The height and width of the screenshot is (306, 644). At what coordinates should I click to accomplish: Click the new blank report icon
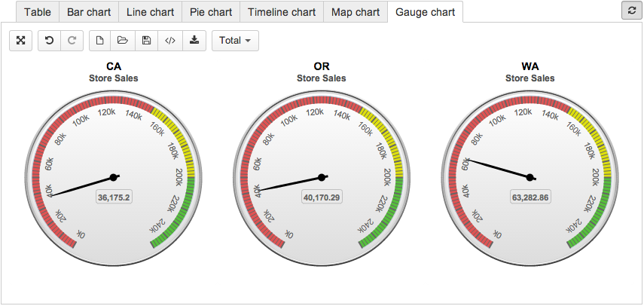pyautogui.click(x=100, y=41)
